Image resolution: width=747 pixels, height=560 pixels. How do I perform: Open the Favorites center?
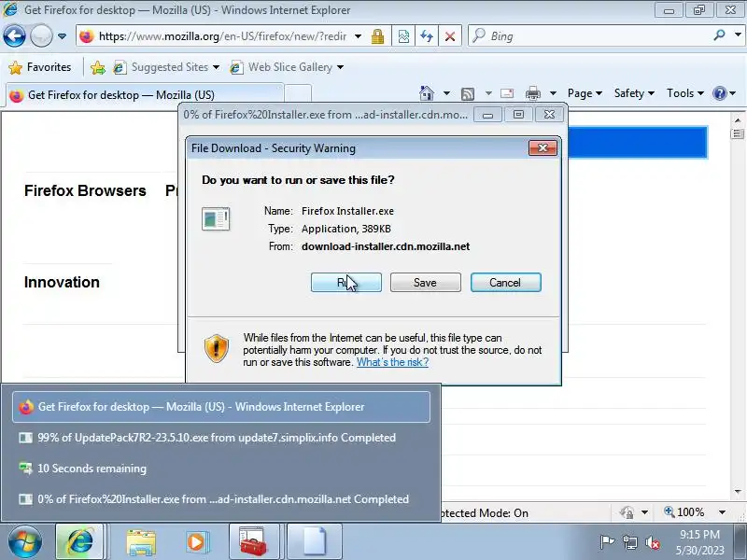point(40,67)
